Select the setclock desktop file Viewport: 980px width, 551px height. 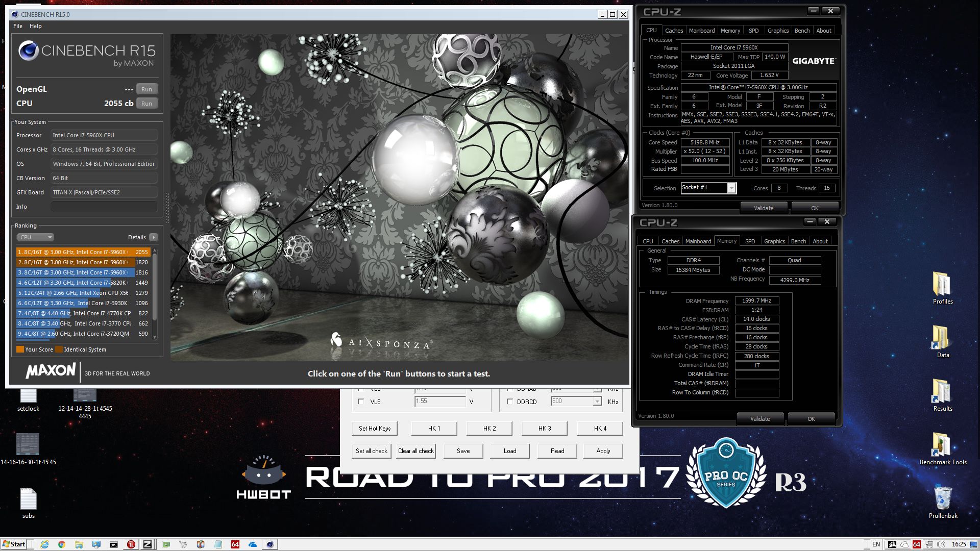pos(28,399)
